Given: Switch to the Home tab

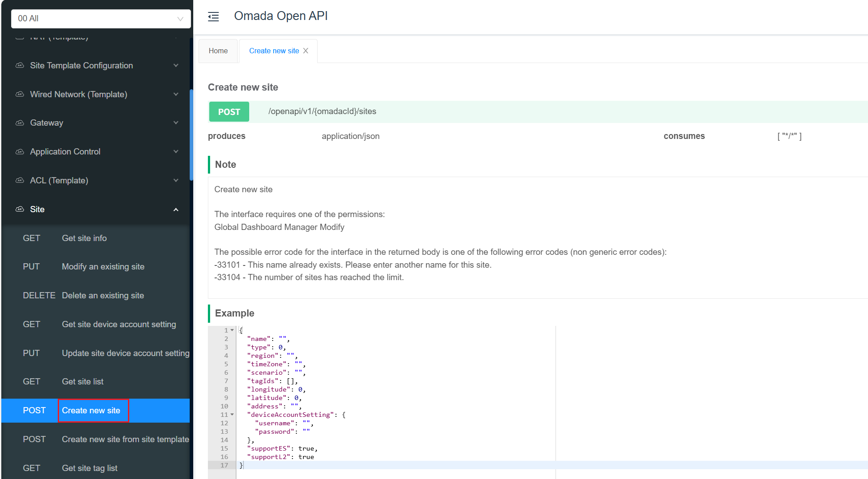Looking at the screenshot, I should [x=218, y=51].
